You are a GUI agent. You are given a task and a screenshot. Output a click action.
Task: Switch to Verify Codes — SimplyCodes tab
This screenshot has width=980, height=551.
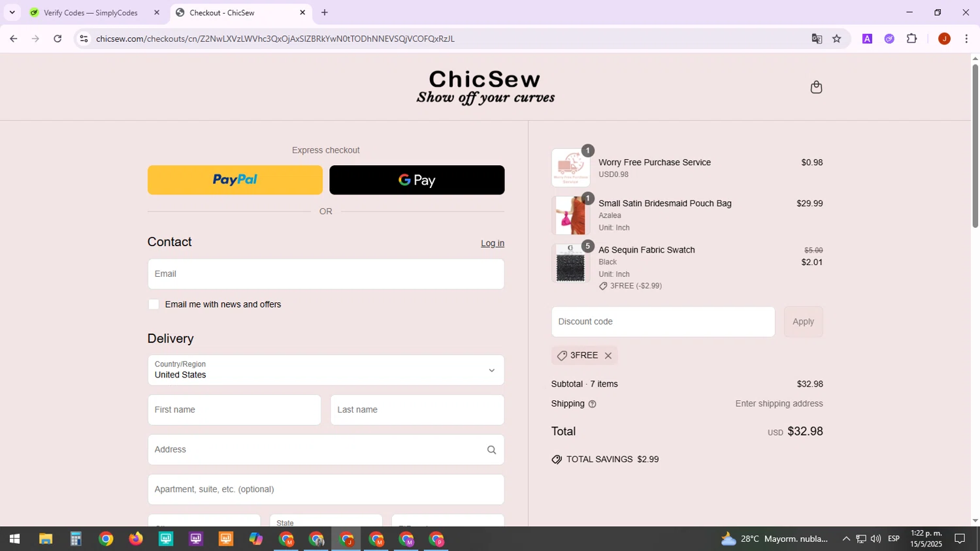point(91,12)
